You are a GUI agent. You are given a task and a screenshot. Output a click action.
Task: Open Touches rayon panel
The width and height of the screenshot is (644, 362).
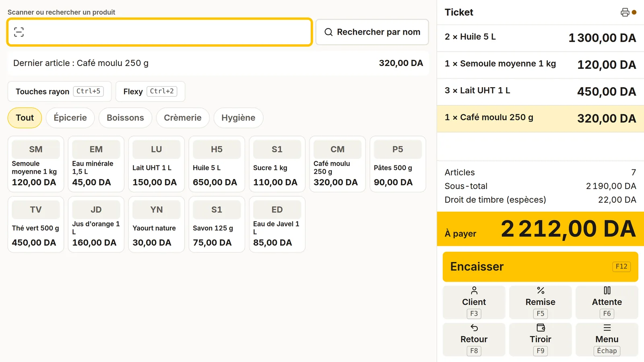click(x=60, y=91)
